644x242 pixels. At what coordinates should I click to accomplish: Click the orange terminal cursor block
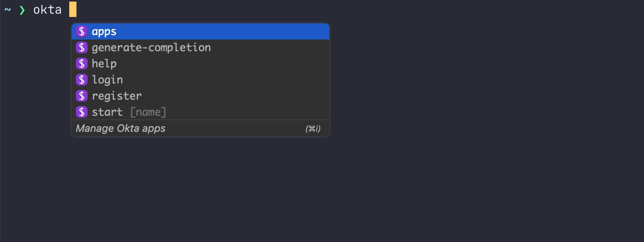73,9
